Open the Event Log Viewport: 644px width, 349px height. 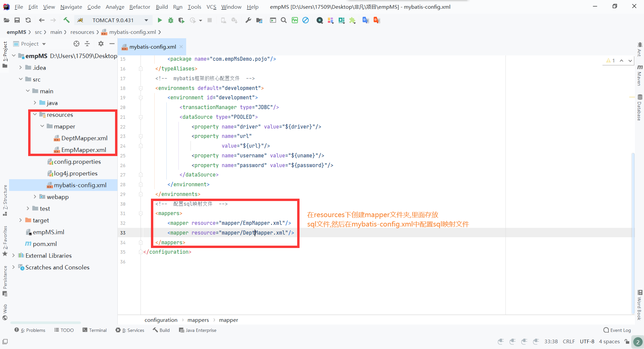pyautogui.click(x=617, y=330)
